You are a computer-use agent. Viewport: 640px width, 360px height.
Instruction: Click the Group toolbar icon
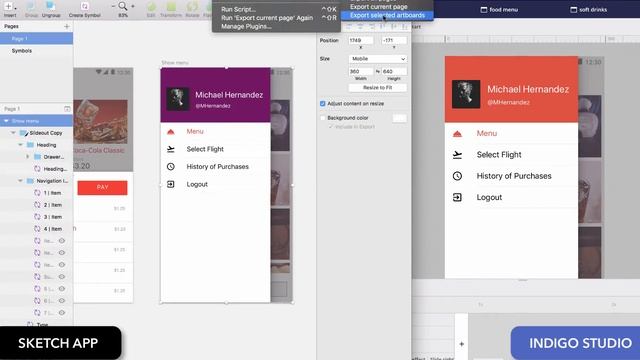coord(31,6)
